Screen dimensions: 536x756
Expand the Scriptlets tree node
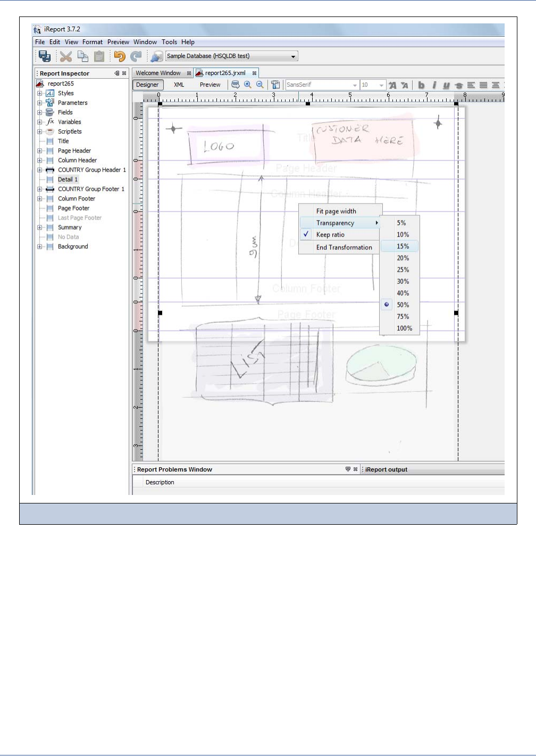pos(40,132)
